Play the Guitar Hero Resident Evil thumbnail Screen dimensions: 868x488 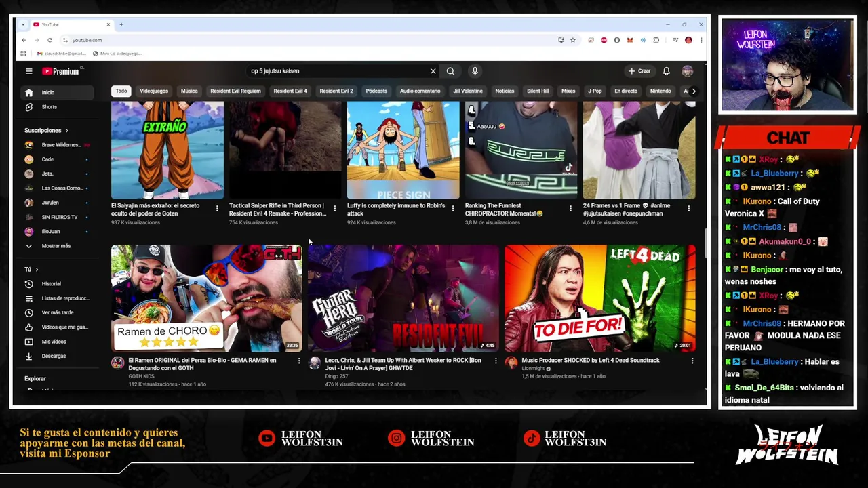pyautogui.click(x=403, y=299)
